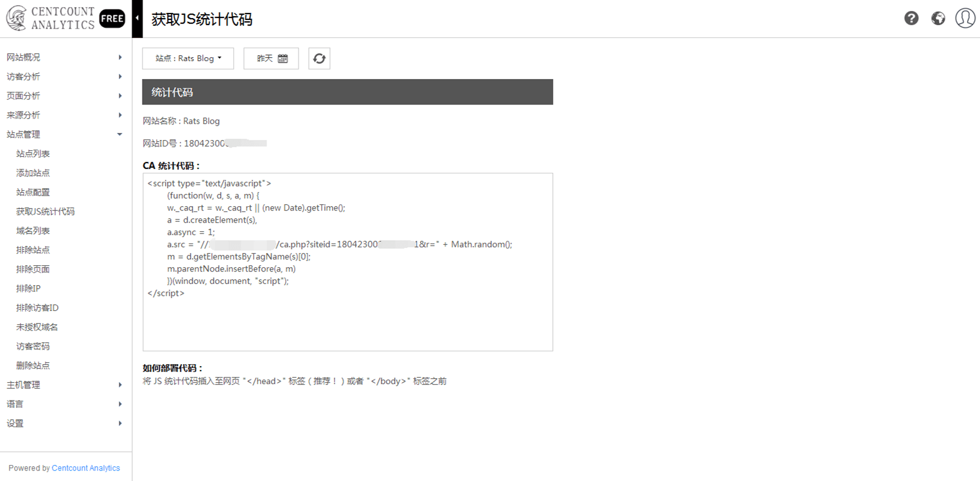The image size is (980, 481).
Task: Click the 网站名称: Rats Blog text
Action: coord(181,121)
